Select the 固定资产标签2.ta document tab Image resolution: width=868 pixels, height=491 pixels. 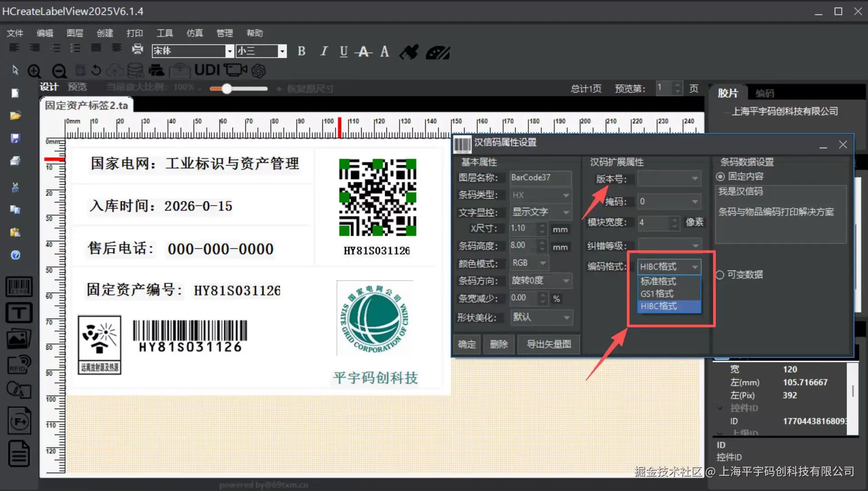(86, 105)
